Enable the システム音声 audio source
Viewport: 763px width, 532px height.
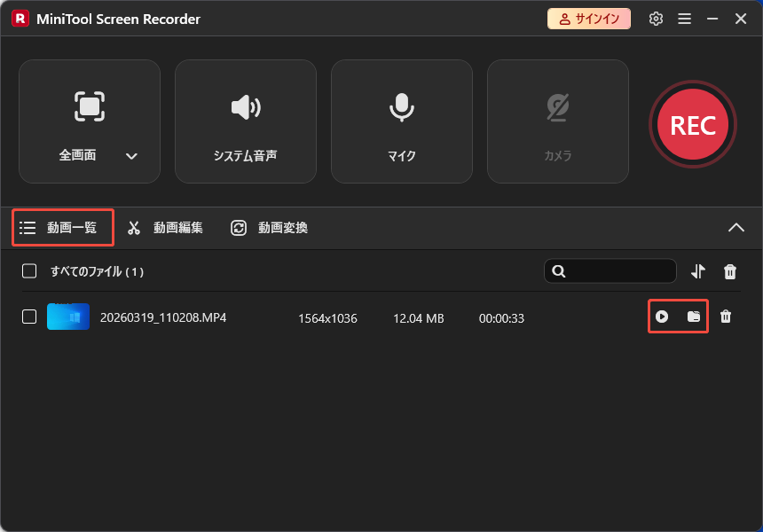click(x=245, y=107)
